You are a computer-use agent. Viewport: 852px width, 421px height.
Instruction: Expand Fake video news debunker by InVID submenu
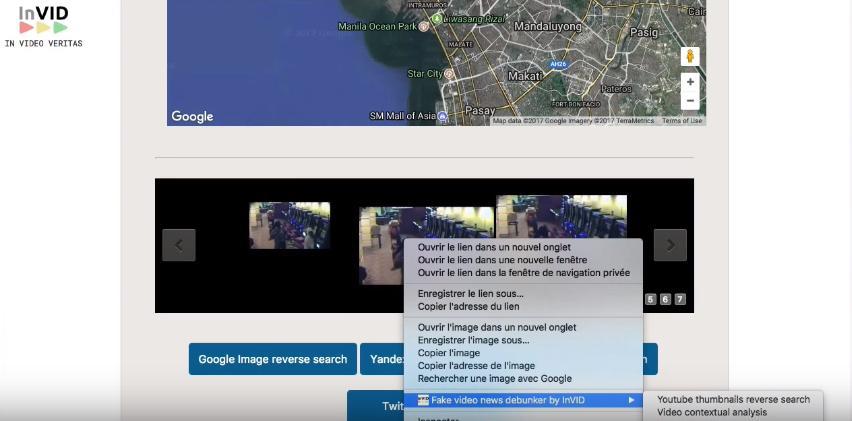tap(523, 400)
